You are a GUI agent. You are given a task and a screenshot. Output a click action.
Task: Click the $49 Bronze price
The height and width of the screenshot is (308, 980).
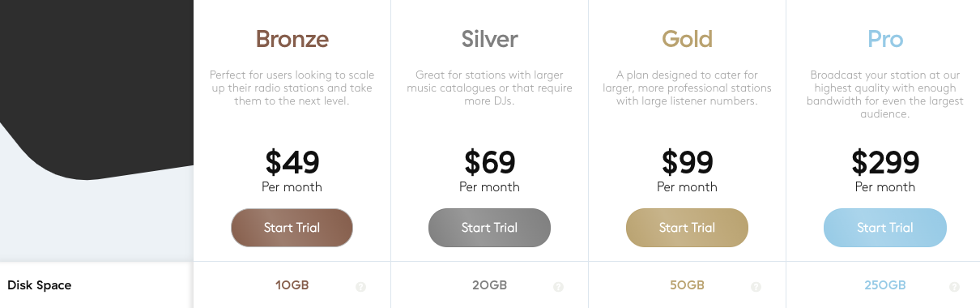pos(292,163)
